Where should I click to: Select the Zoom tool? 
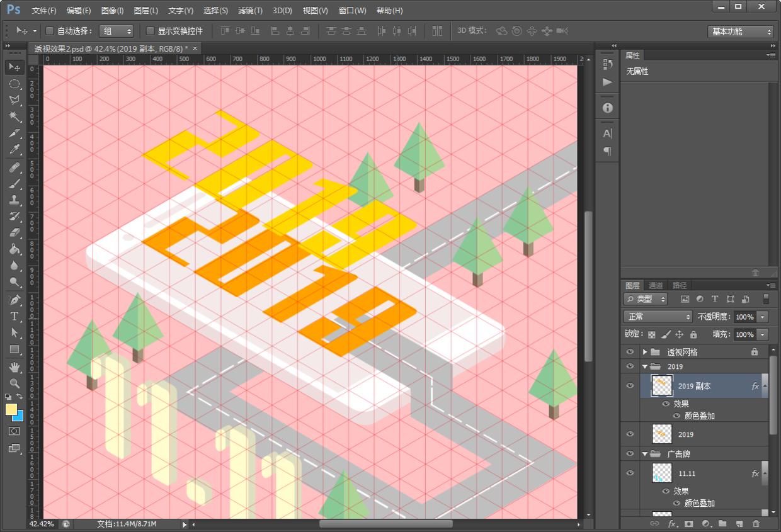tap(14, 383)
